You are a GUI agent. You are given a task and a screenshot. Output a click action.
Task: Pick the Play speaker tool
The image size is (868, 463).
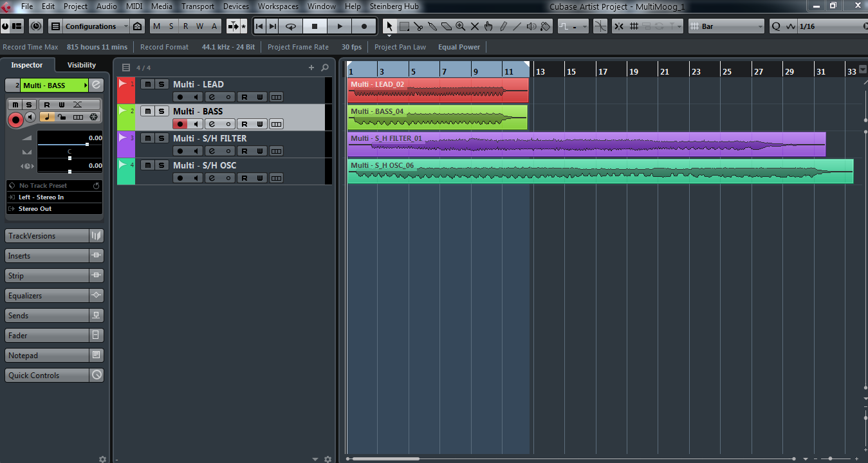(531, 26)
